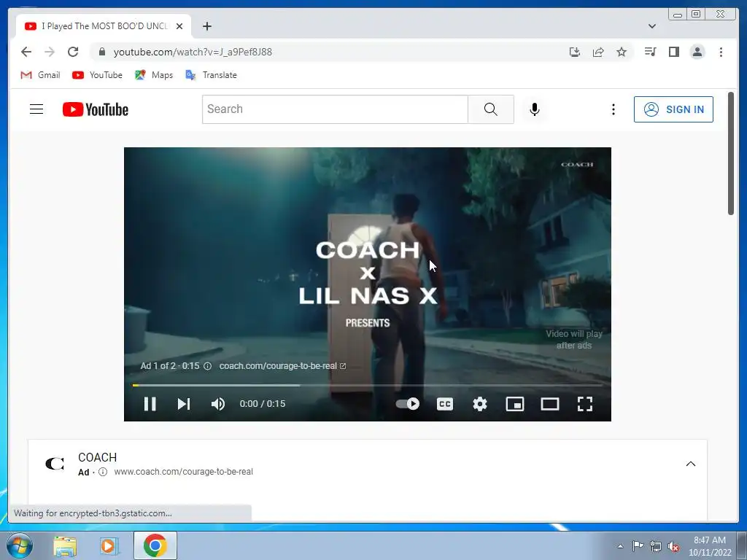
Task: Open Maps bookmark
Action: coord(153,75)
